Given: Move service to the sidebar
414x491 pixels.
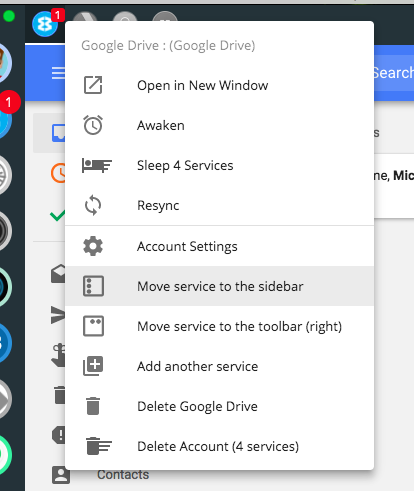Looking at the screenshot, I should coord(219,286).
